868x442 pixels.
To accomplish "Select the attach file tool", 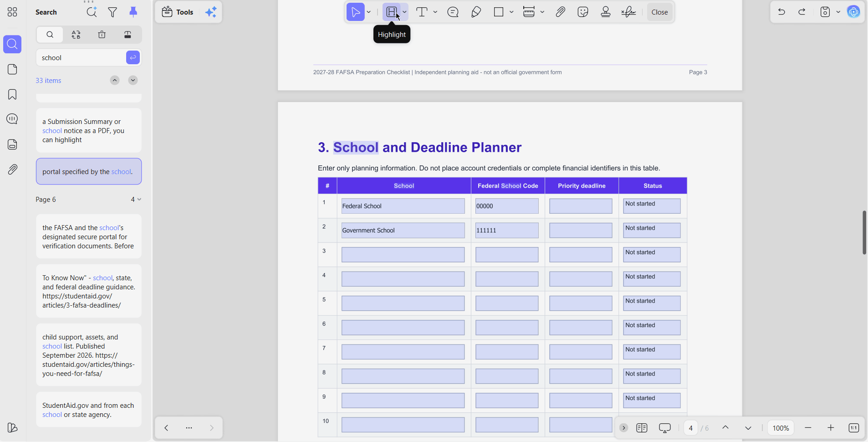I will (x=560, y=12).
